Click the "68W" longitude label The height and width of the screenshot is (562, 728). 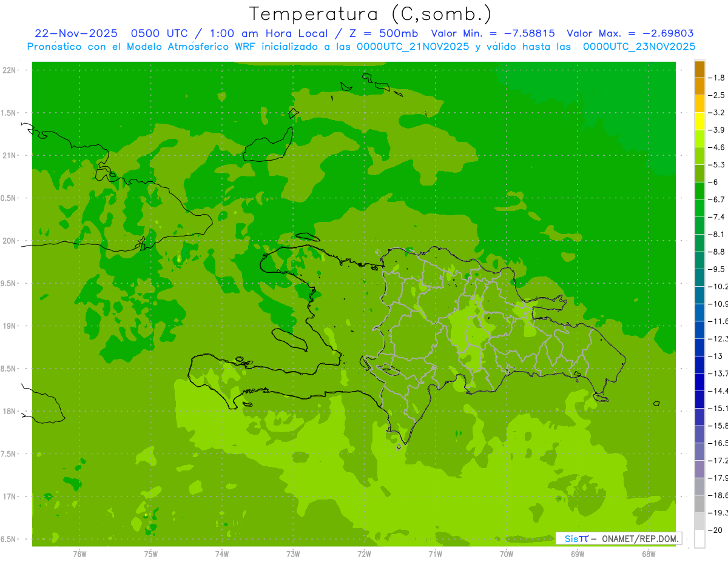click(649, 554)
